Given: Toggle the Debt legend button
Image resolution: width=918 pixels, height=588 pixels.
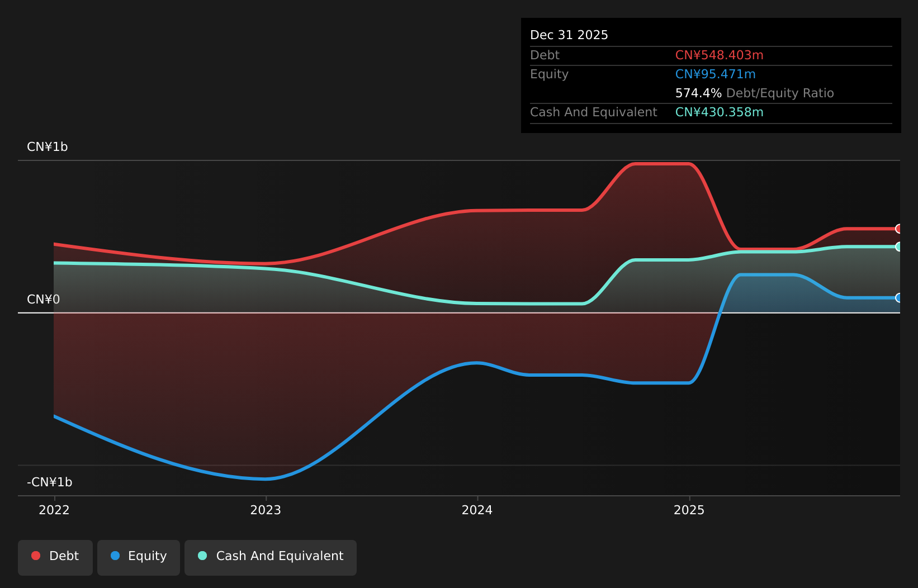Looking at the screenshot, I should coord(55,557).
